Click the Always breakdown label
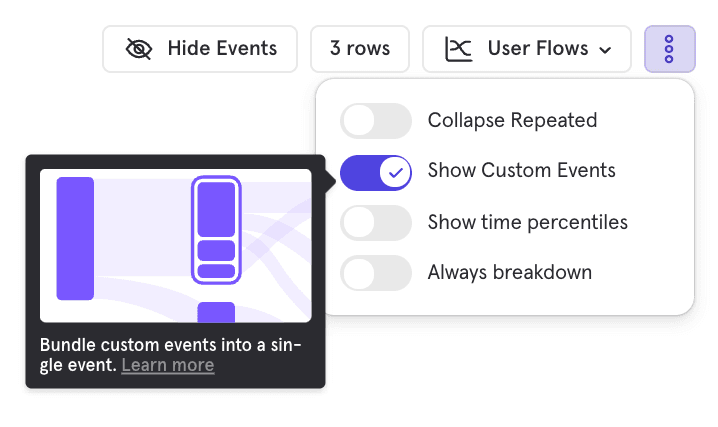 pyautogui.click(x=509, y=272)
